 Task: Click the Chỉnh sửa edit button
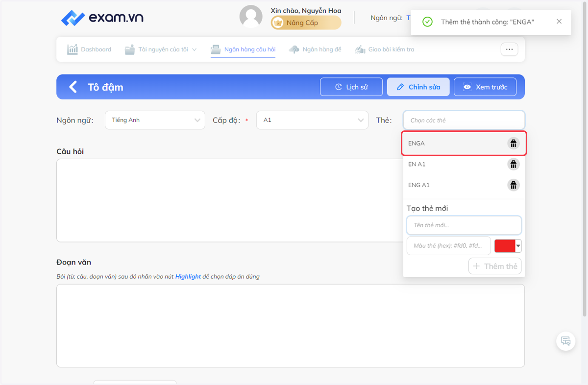pyautogui.click(x=418, y=87)
